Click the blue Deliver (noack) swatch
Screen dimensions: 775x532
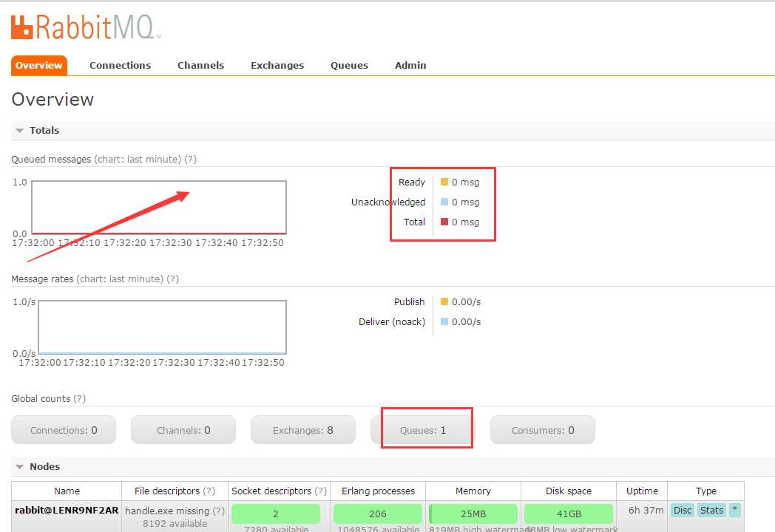(x=444, y=321)
